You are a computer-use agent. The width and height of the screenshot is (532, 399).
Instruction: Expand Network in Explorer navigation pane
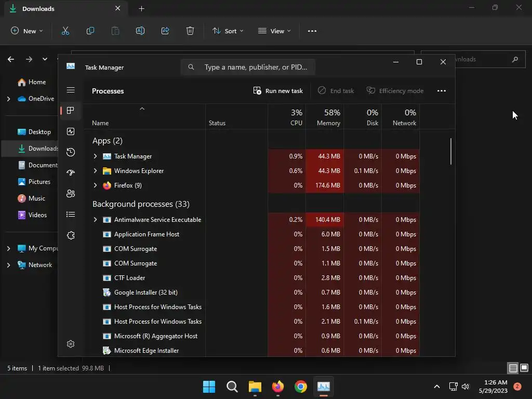click(x=8, y=265)
